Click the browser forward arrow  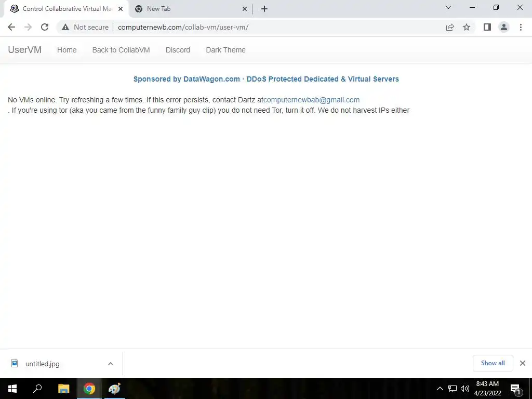pyautogui.click(x=28, y=27)
